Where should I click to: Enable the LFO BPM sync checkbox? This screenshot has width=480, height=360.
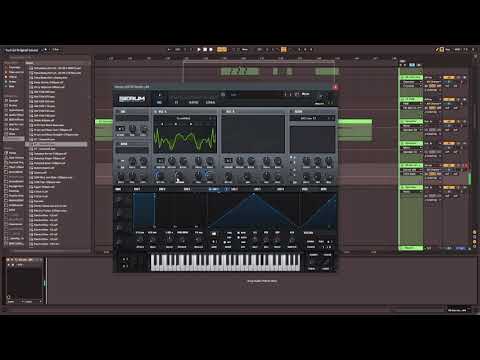coord(239,233)
